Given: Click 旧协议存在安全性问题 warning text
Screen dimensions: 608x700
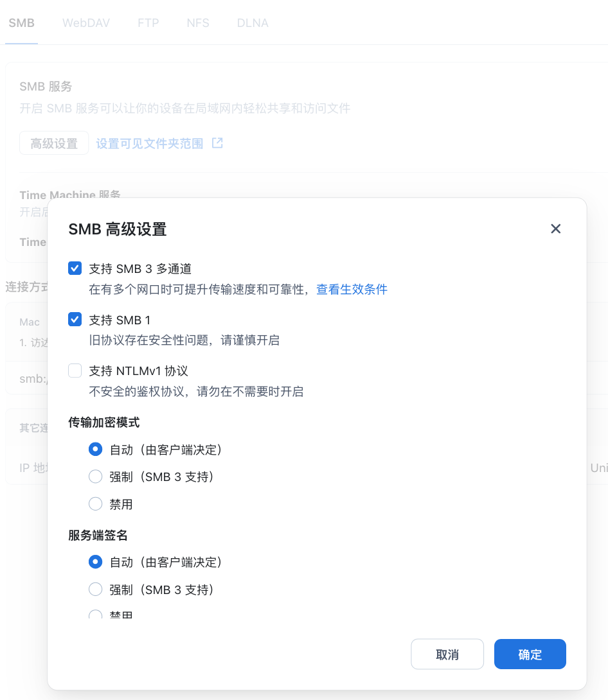Looking at the screenshot, I should click(x=184, y=340).
